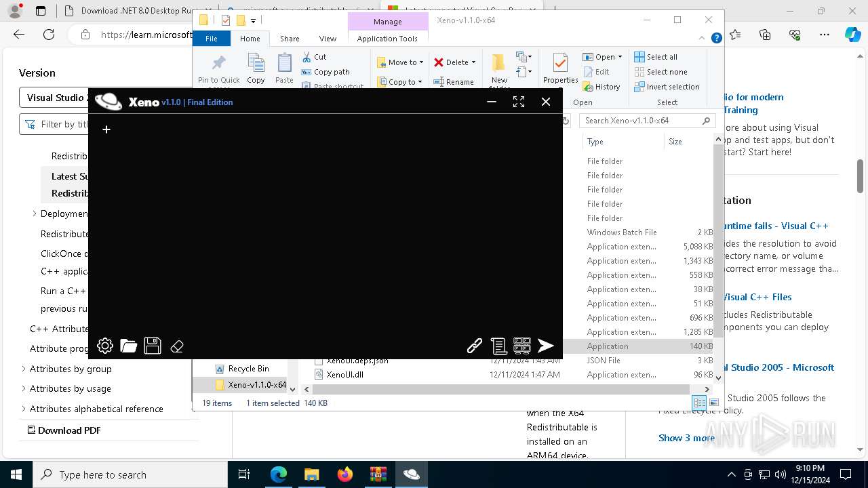The width and height of the screenshot is (868, 488).
Task: Open Explorer help question mark icon
Action: pos(716,39)
